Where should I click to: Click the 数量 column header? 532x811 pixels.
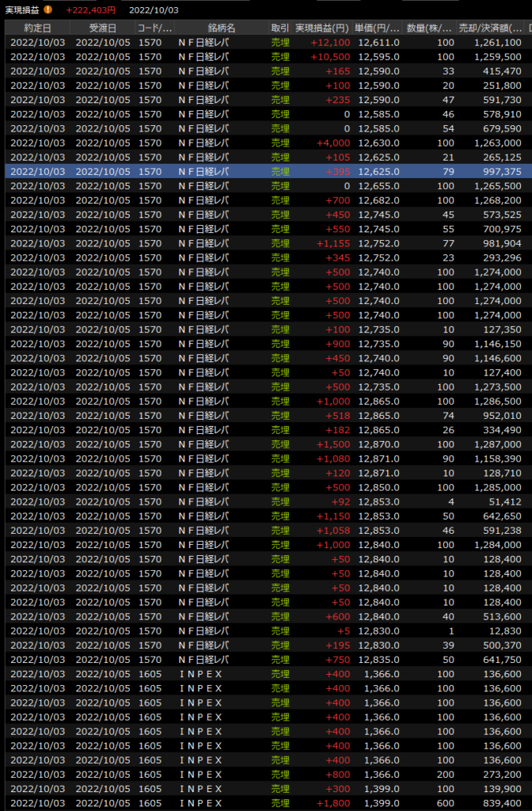point(430,28)
